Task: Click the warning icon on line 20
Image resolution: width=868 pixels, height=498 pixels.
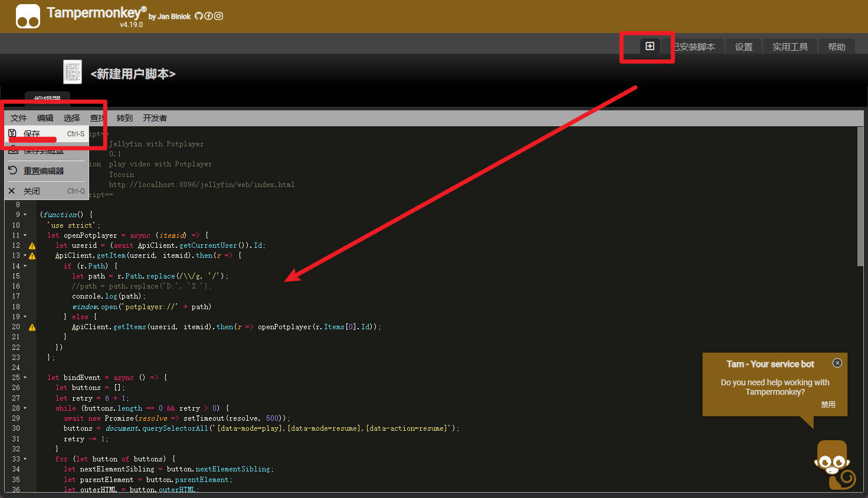Action: click(32, 327)
